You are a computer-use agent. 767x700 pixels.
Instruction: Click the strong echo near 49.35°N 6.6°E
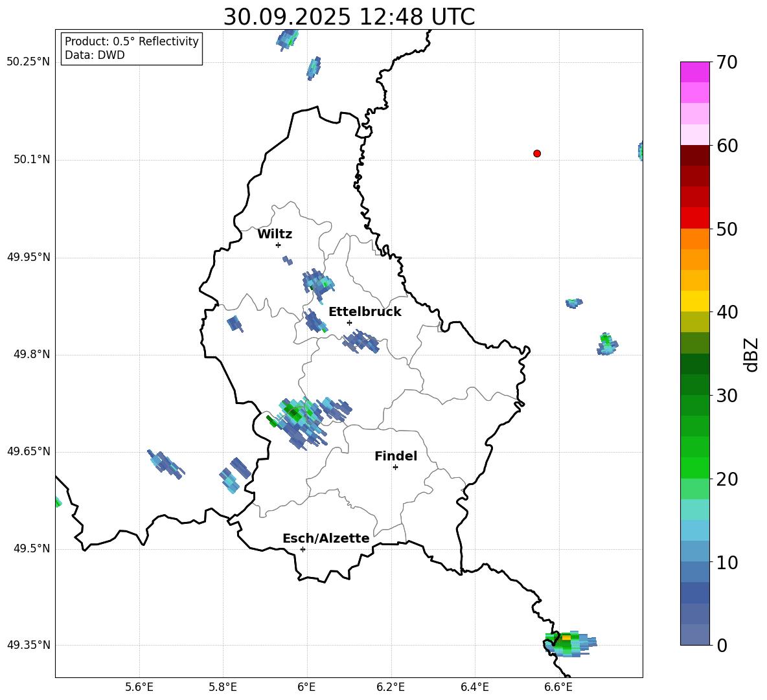click(x=570, y=644)
